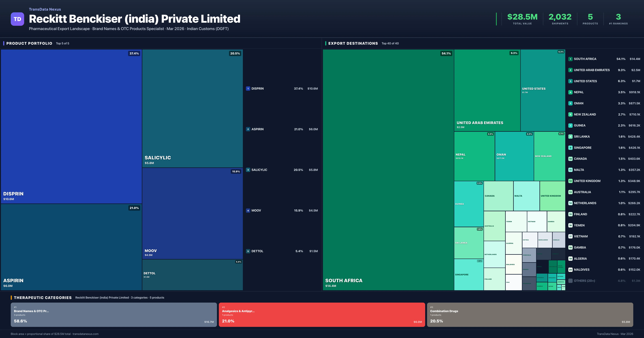This screenshot has height=338, width=644.
Task: Toggle the SINGAPORE destination legend item
Action: pyautogui.click(x=583, y=148)
